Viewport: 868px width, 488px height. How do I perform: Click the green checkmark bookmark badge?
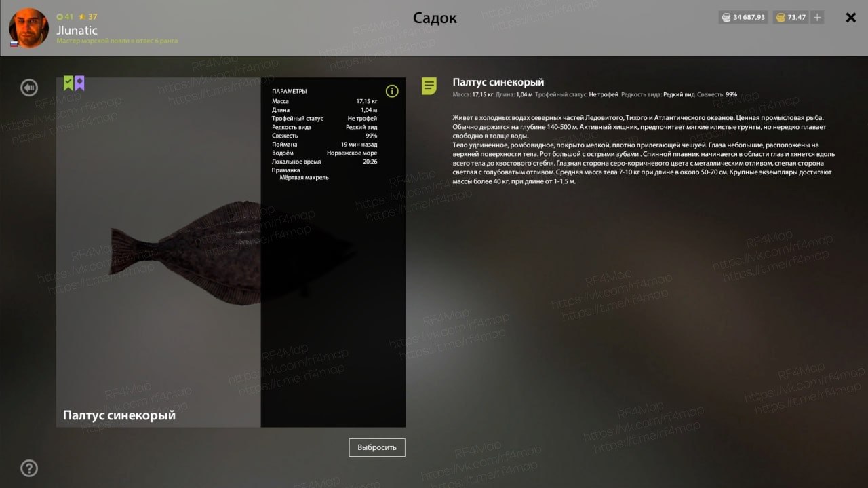pyautogui.click(x=68, y=83)
